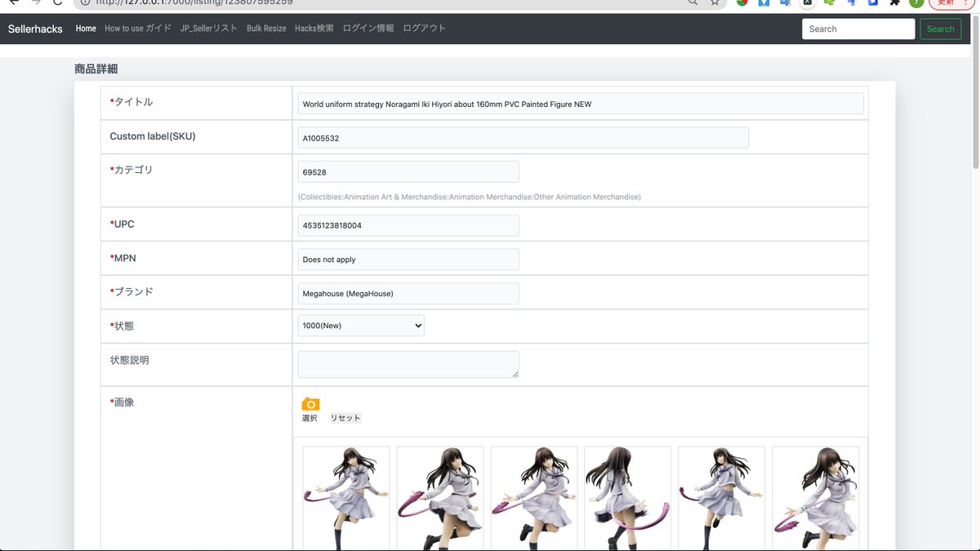The image size is (980, 551).
Task: Click the カテゴリ field containing 69528
Action: [408, 172]
